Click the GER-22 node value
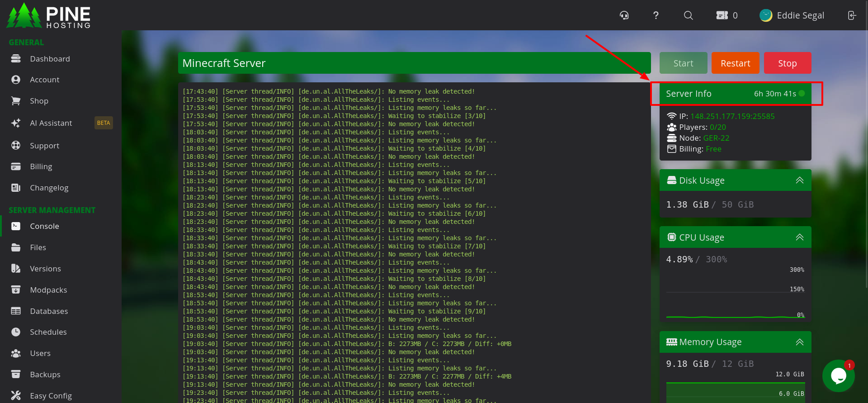 click(x=716, y=138)
